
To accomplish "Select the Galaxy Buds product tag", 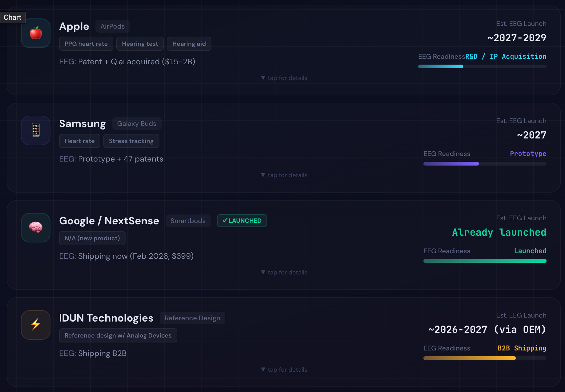I will 137,124.
